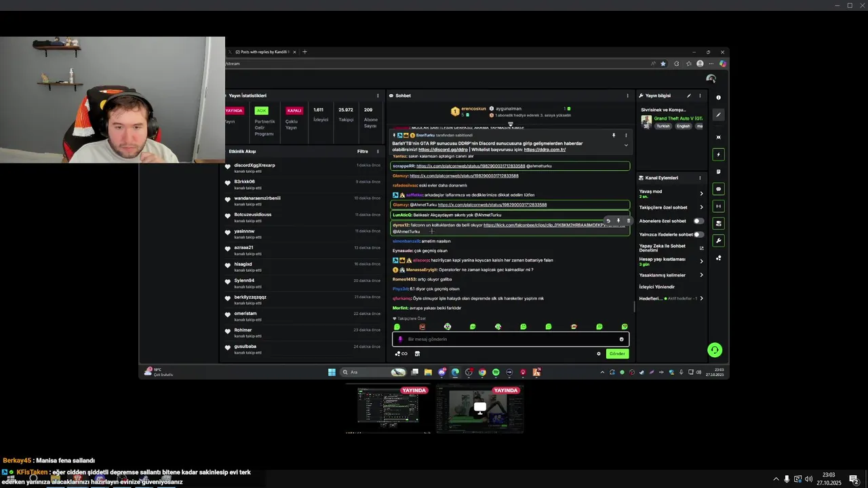868x488 pixels.
Task: Open Grand Theft Auto V category link
Action: click(x=678, y=119)
